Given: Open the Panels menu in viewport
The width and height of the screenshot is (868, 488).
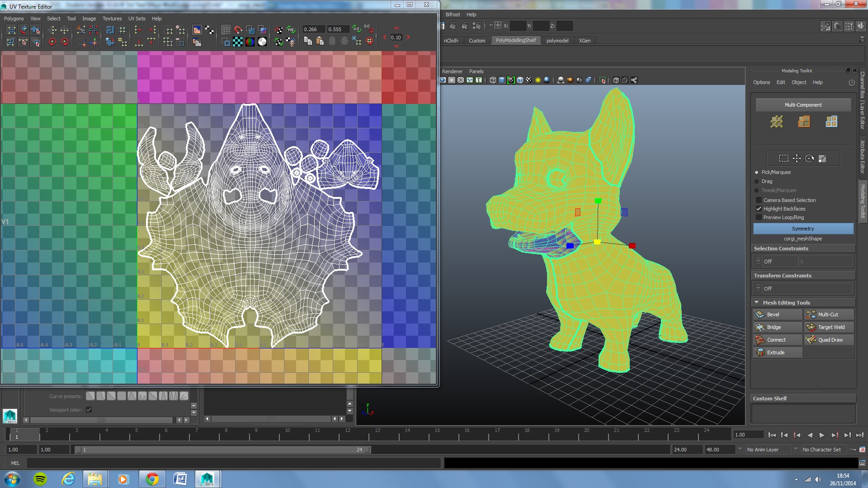Looking at the screenshot, I should coord(476,71).
